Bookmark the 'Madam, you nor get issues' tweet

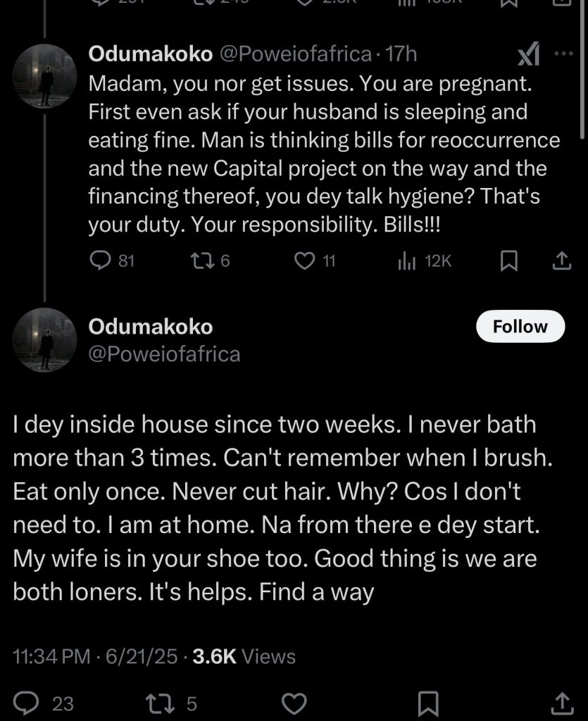(x=508, y=261)
